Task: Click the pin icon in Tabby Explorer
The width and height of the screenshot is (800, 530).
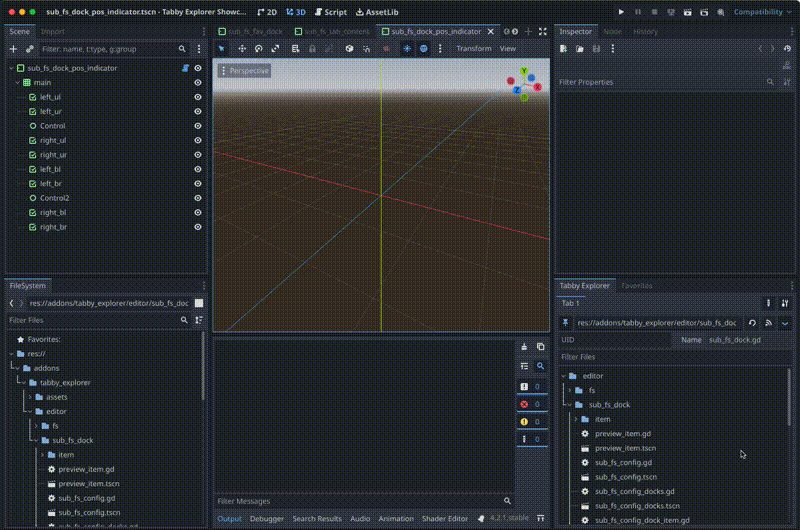Action: tap(565, 323)
